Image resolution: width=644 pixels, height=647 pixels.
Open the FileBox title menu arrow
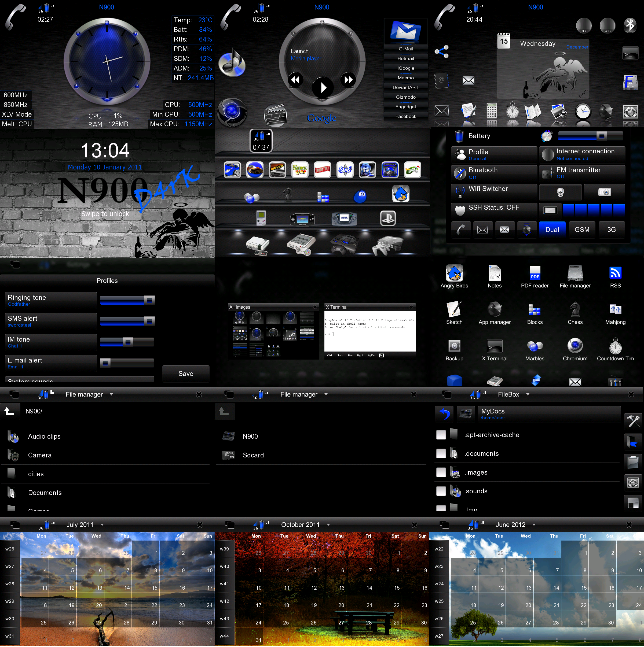click(x=528, y=395)
